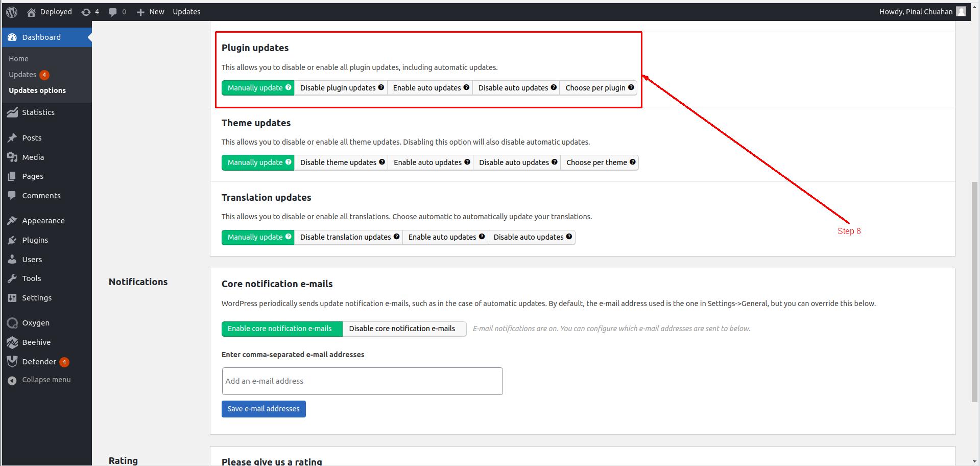Select Choose per theme option
Screen dimensions: 980x466
[600, 162]
